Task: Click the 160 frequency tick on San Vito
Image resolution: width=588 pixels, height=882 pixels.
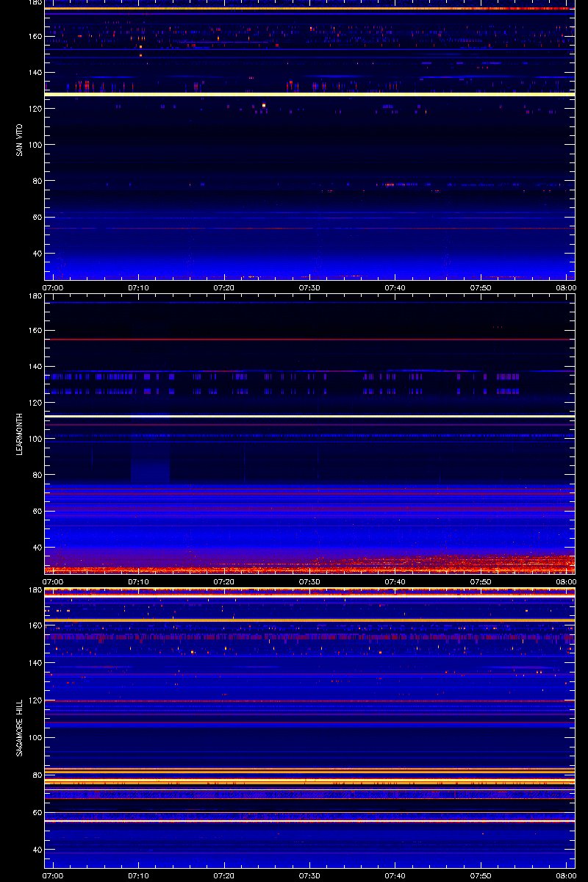Action: point(35,36)
